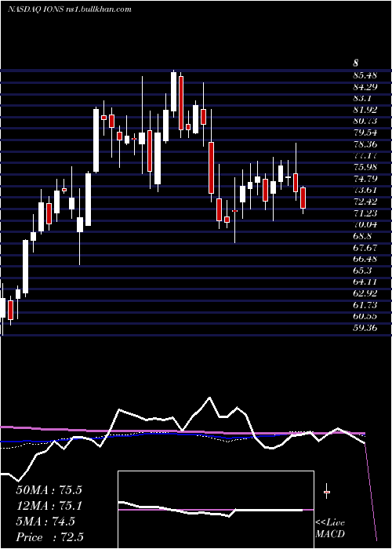Click the 70.04 price axis label
The image size is (392, 549).
tap(365, 225)
